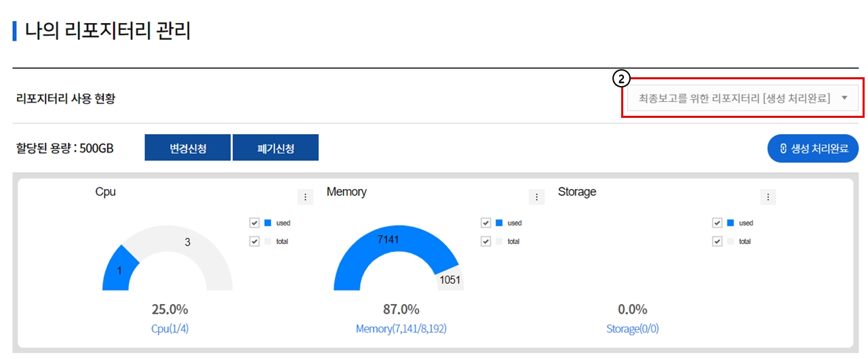The width and height of the screenshot is (868, 359).
Task: Open the Cpu(1/4) link
Action: [170, 329]
